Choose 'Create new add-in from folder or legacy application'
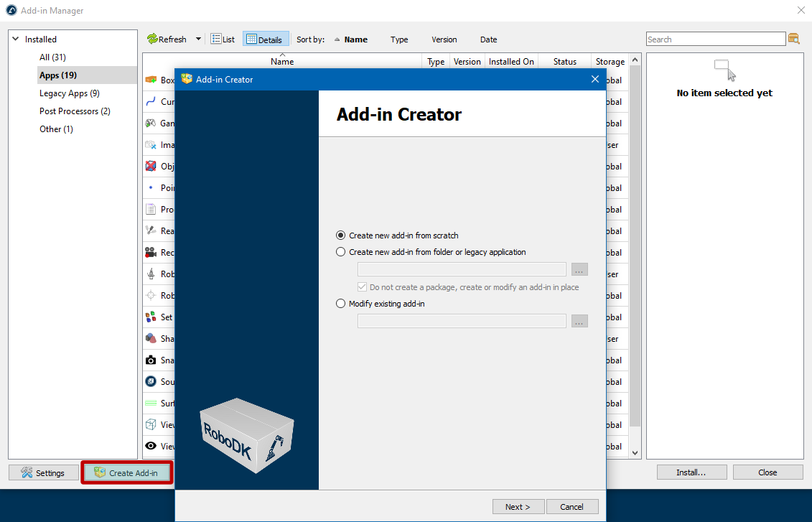812x522 pixels. coord(341,252)
